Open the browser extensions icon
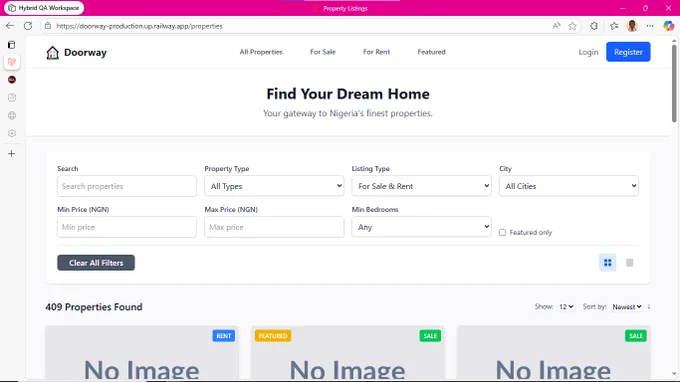Screen dimensions: 680x382 594,26
